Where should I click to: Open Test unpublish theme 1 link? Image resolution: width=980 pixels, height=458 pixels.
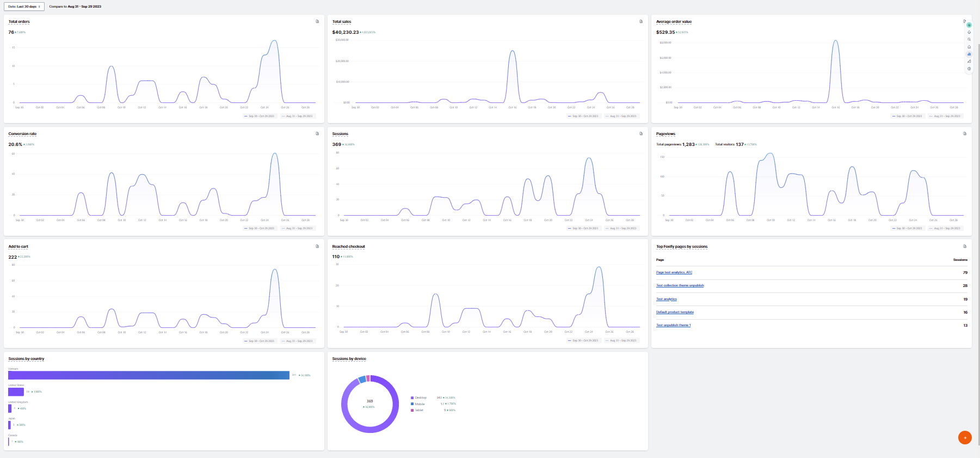pyautogui.click(x=674, y=325)
